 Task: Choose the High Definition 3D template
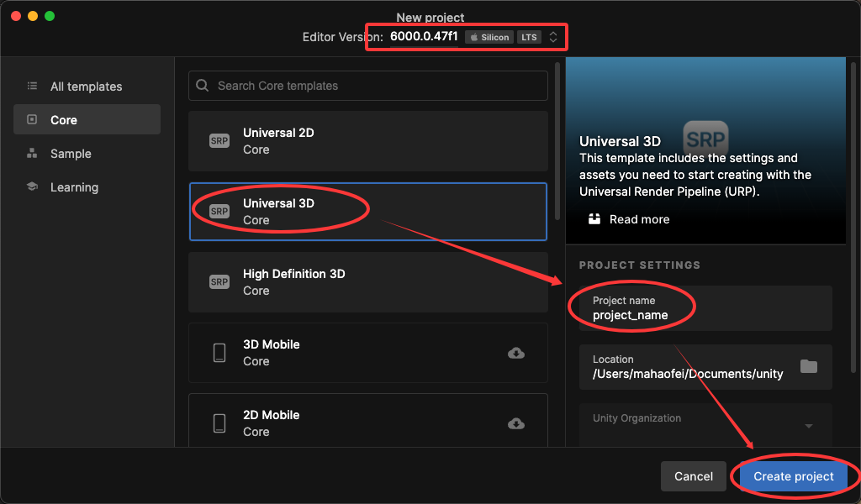pos(368,282)
